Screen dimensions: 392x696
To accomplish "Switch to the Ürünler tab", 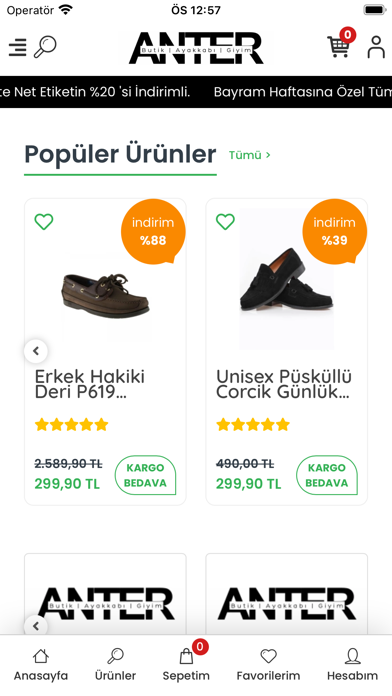I will [115, 665].
